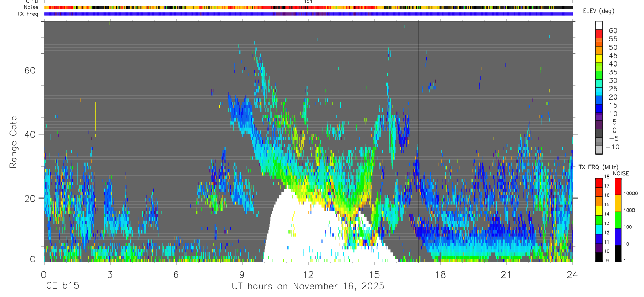Viewport: 644px width, 297px height.
Task: Pick the purple swatch in TX FRQ legend
Action: (599, 247)
